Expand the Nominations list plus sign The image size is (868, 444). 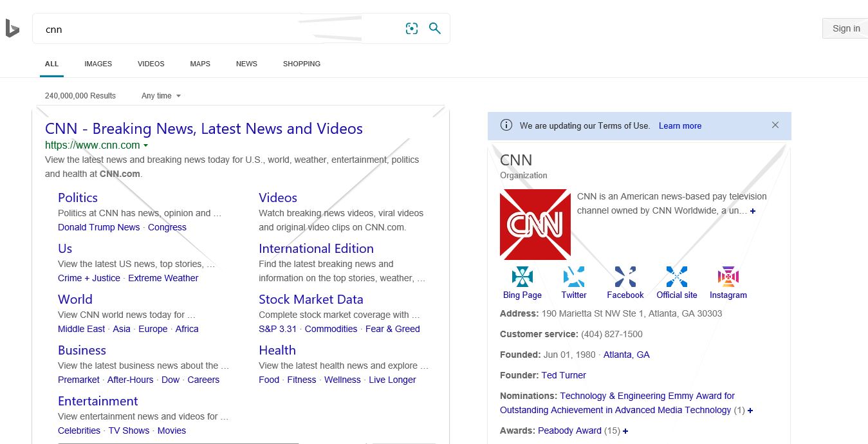(x=750, y=411)
